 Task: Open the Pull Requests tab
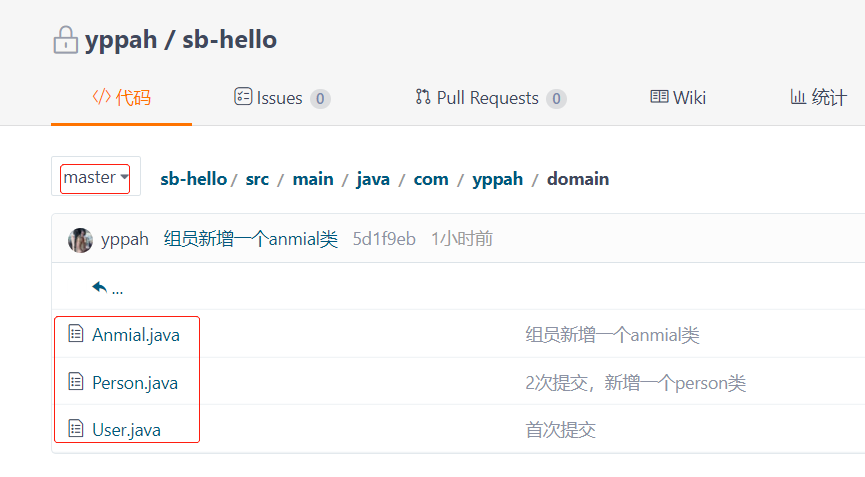click(490, 97)
